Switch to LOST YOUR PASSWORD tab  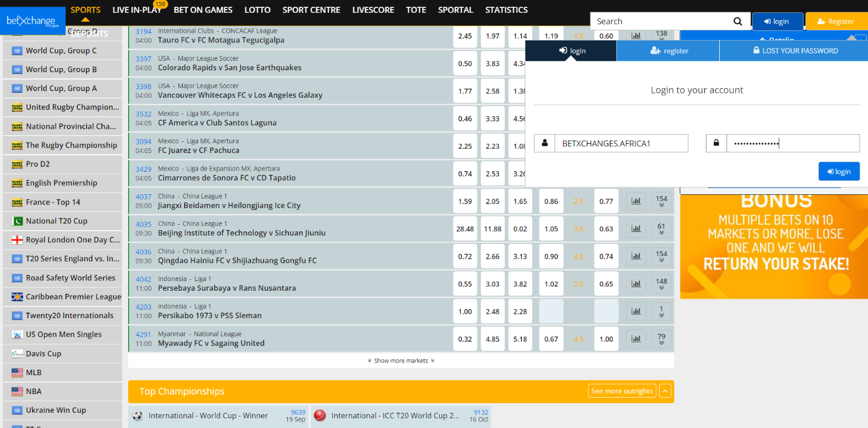(x=793, y=51)
